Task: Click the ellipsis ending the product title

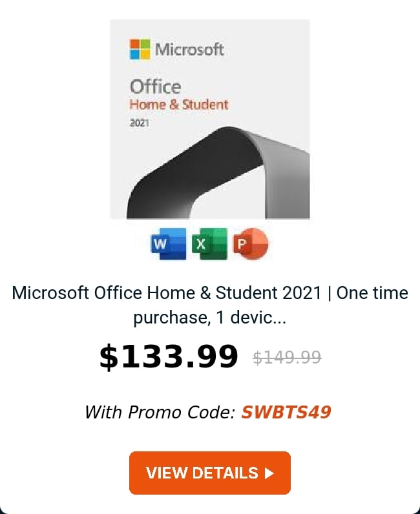Action: pyautogui.click(x=279, y=318)
